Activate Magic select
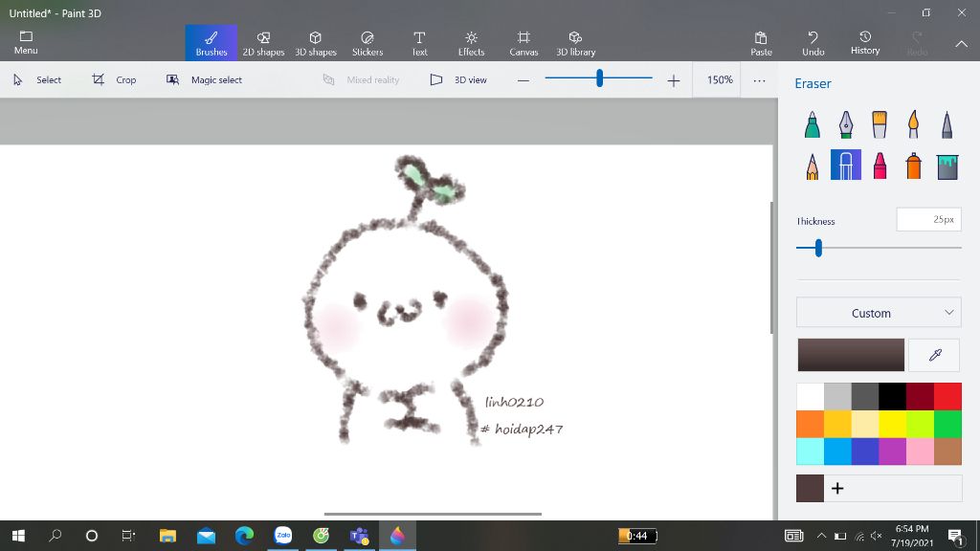Screen dimensions: 980x551 (205, 80)
